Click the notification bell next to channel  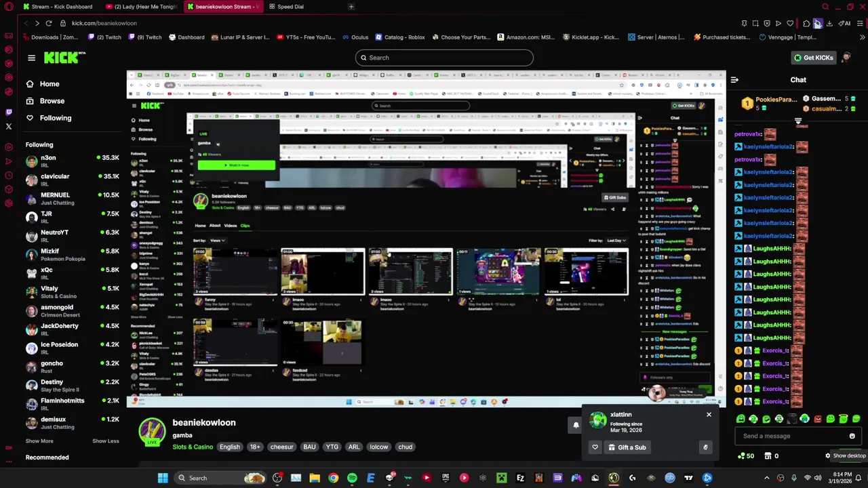coord(576,426)
